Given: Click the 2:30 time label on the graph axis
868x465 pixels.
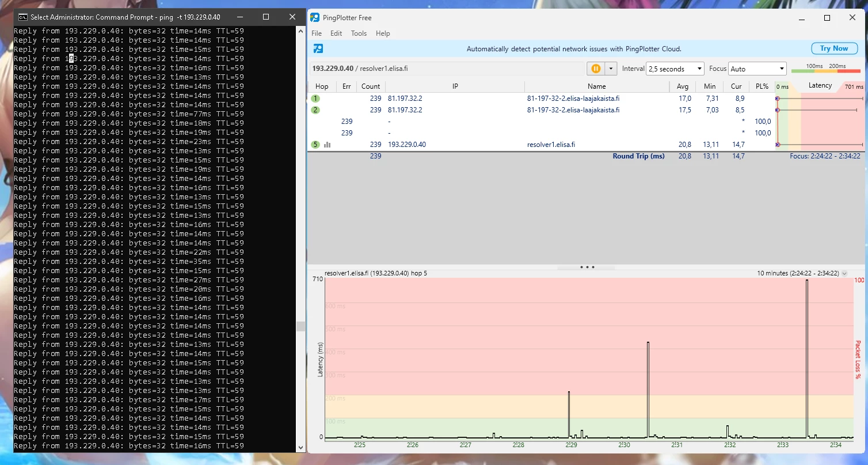Looking at the screenshot, I should coord(624,445).
